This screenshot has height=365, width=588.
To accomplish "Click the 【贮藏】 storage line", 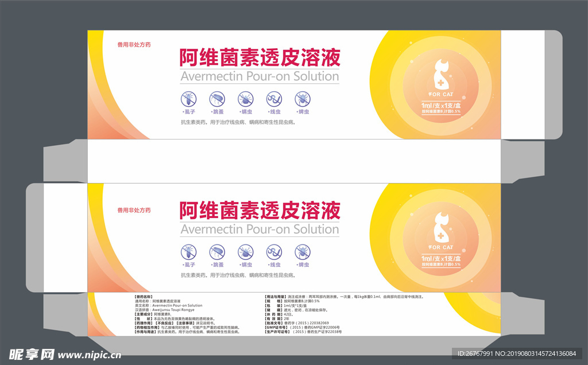I will [x=296, y=310].
